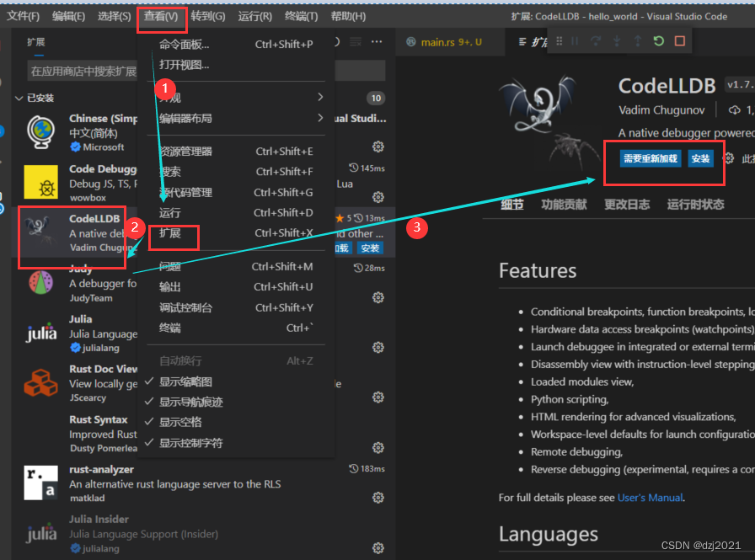Open extensions panel more actions ellipsis icon
Viewport: 755px width, 560px height.
coord(377,41)
